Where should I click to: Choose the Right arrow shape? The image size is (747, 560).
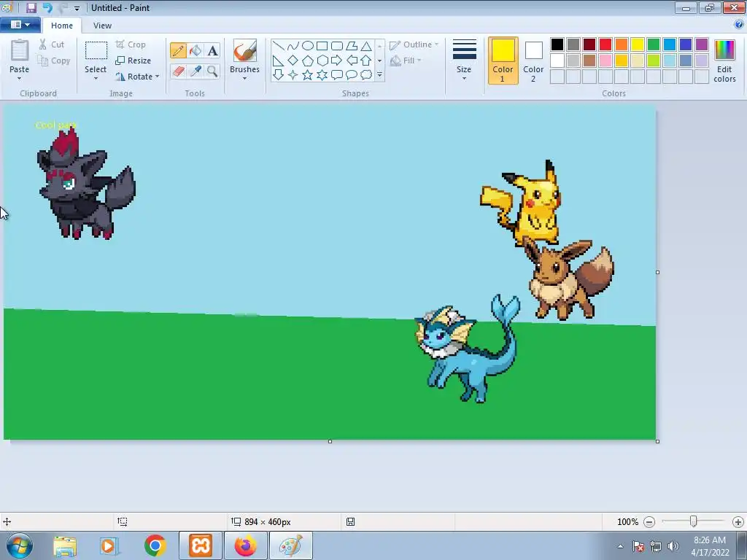click(x=337, y=61)
